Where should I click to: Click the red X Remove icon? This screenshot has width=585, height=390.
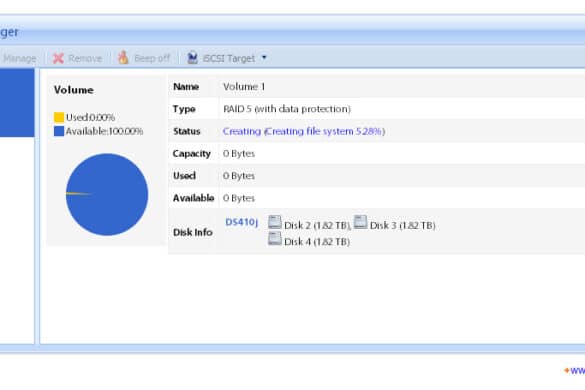point(58,58)
